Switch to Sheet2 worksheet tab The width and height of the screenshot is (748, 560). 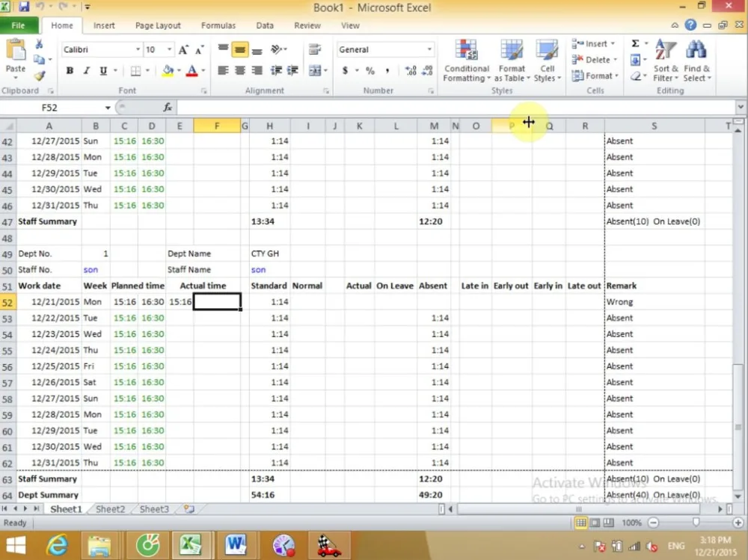tap(110, 509)
